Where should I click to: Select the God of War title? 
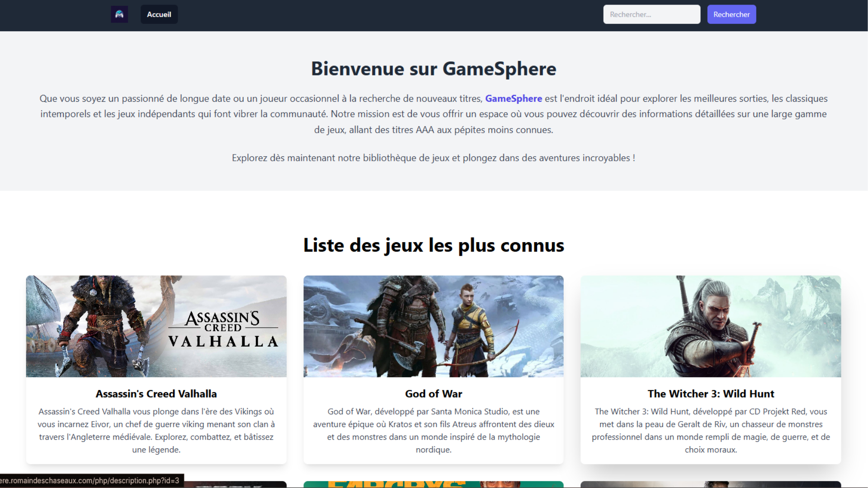434,394
